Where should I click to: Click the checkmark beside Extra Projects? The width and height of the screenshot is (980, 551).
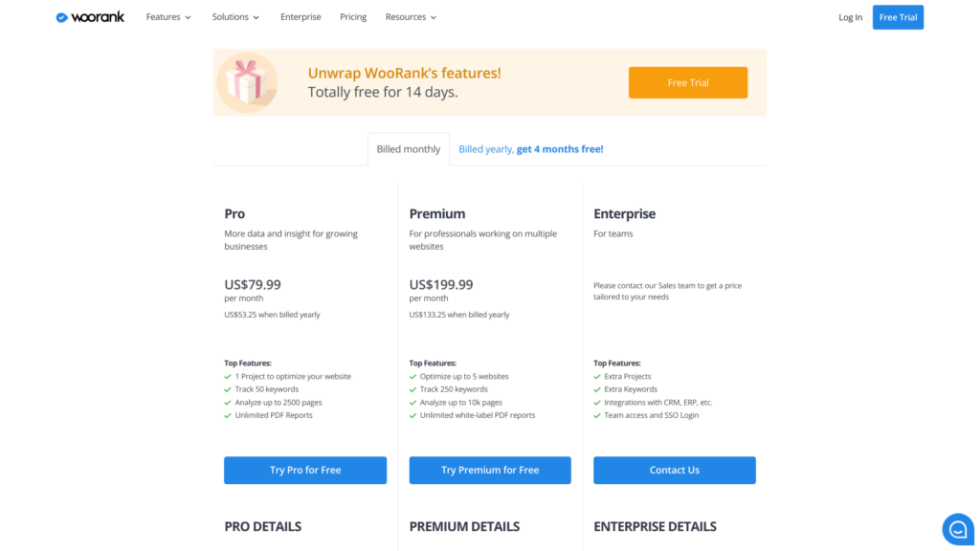click(x=597, y=377)
